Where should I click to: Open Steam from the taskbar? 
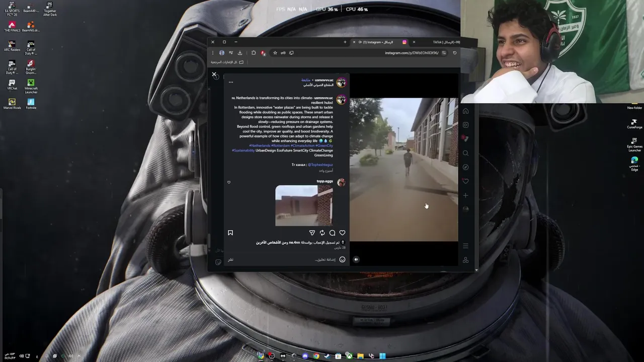click(327, 356)
